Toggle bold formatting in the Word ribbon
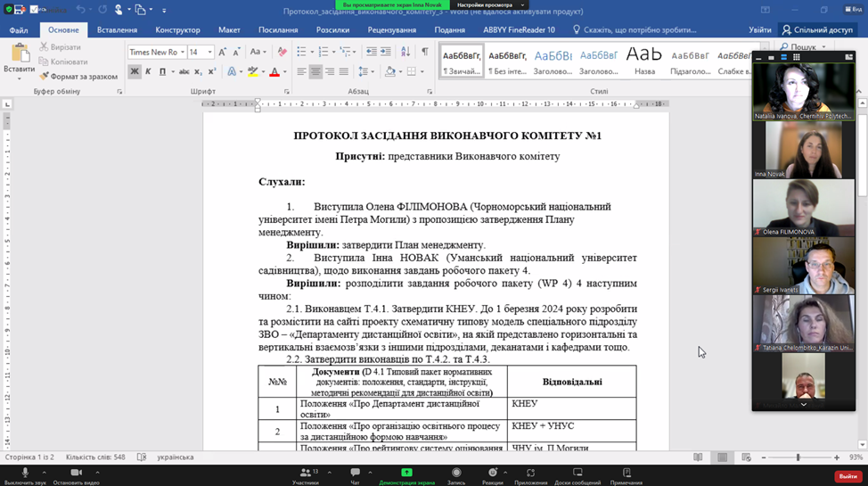Screen dimensions: 868x486 pos(135,72)
